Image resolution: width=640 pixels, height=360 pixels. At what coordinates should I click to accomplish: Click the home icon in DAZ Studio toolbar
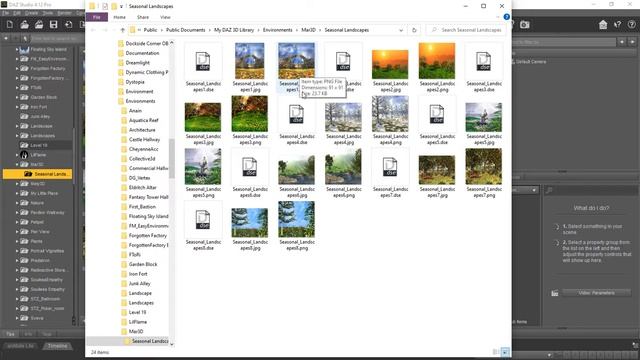603,25
